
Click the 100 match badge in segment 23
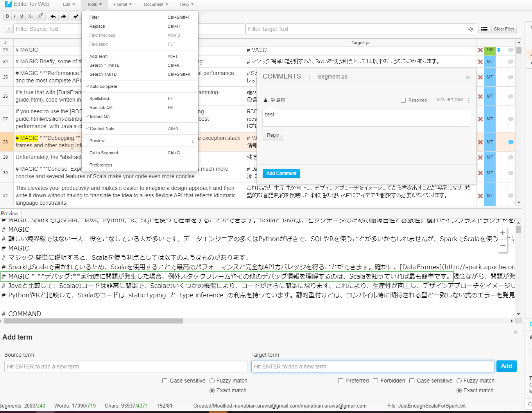tap(490, 50)
